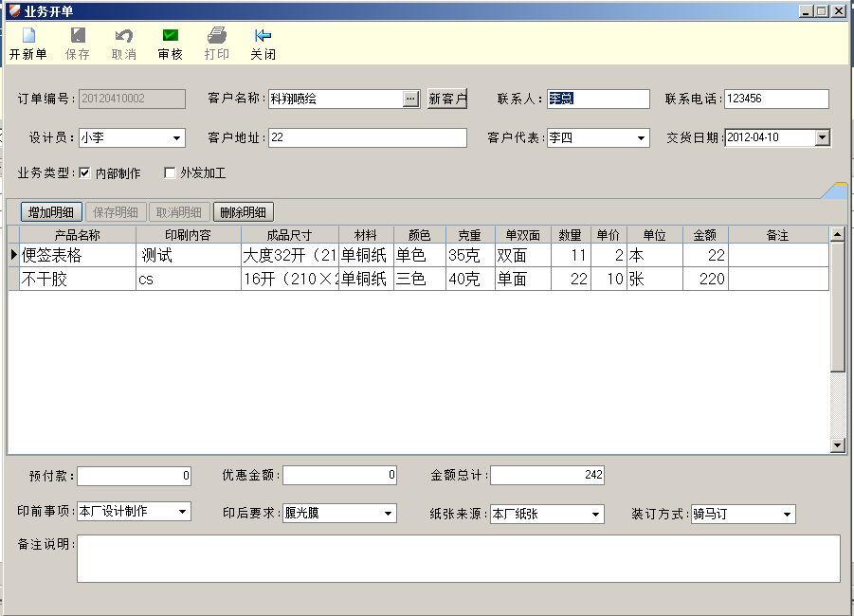Click the 保存 save toolbar icon
The image size is (854, 616).
pos(78,36)
